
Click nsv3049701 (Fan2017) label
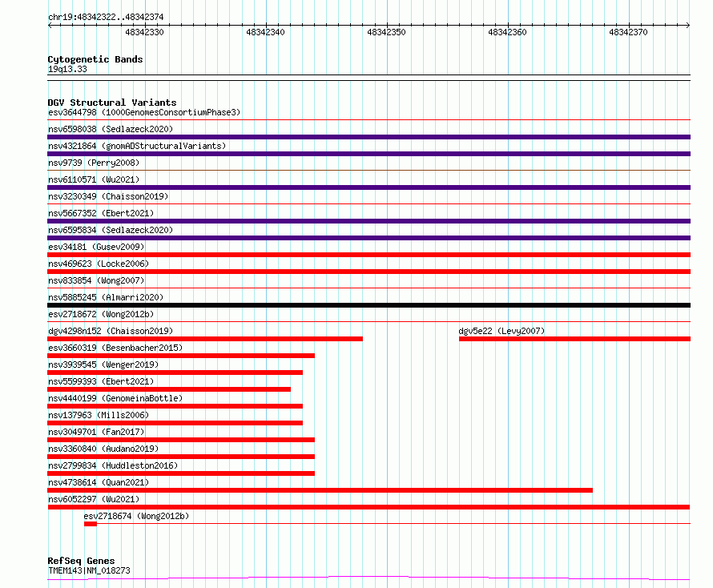(96, 432)
